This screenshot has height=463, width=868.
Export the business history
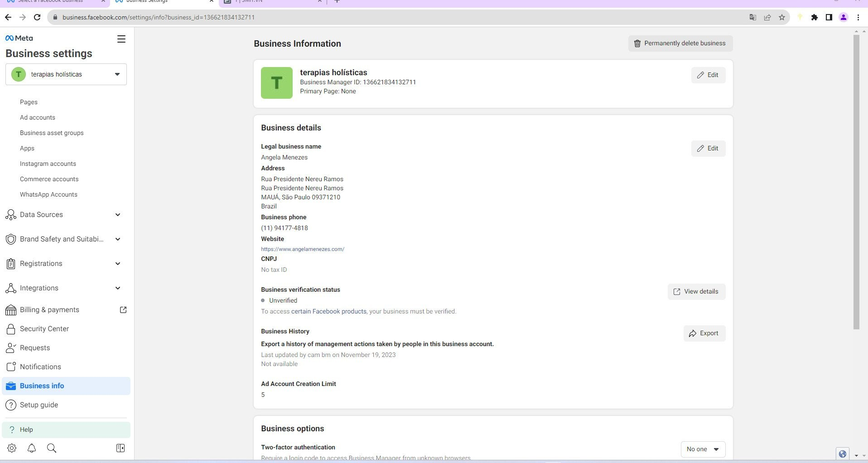point(704,333)
